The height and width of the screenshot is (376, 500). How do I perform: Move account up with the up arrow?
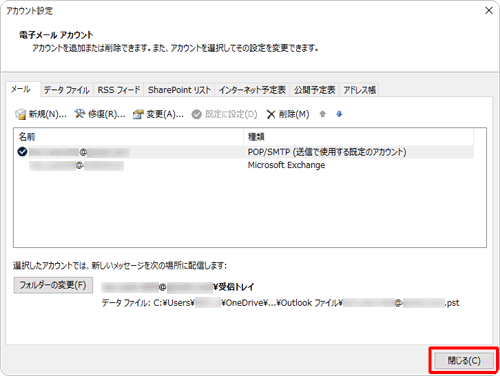pyautogui.click(x=322, y=114)
